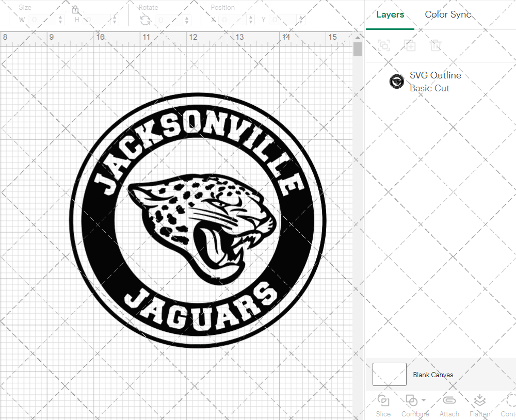Image resolution: width=516 pixels, height=420 pixels.
Task: Switch to the Layers tab
Action: click(x=390, y=15)
